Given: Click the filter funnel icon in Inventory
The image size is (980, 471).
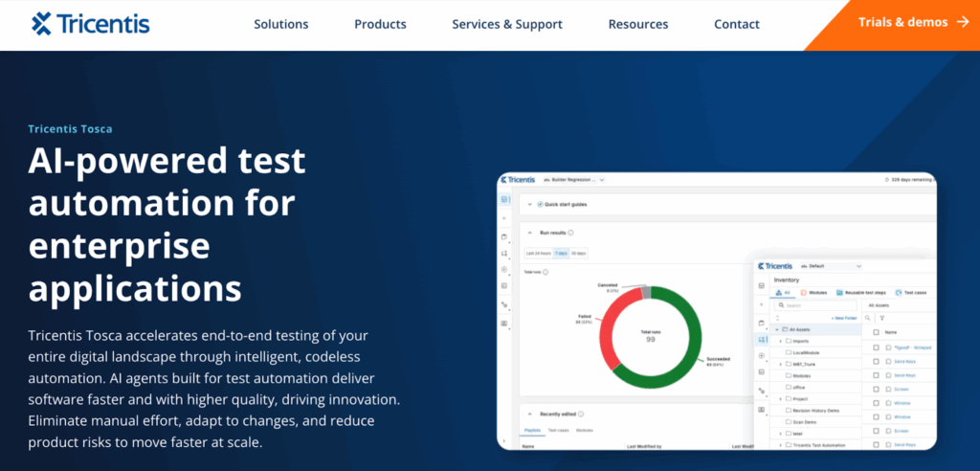Looking at the screenshot, I should pyautogui.click(x=880, y=317).
